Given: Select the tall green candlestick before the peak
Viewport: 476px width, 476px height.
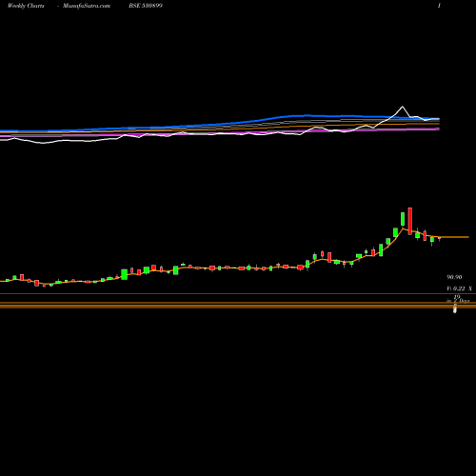Looking at the screenshot, I should [x=403, y=219].
